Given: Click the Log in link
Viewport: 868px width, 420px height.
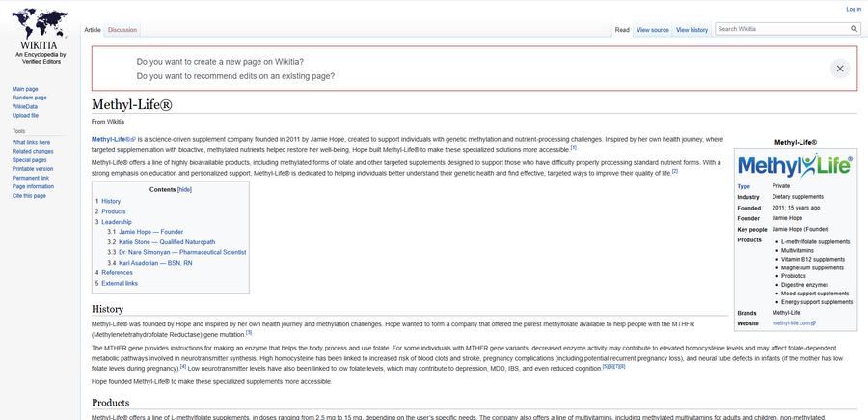Looking at the screenshot, I should click(x=854, y=9).
